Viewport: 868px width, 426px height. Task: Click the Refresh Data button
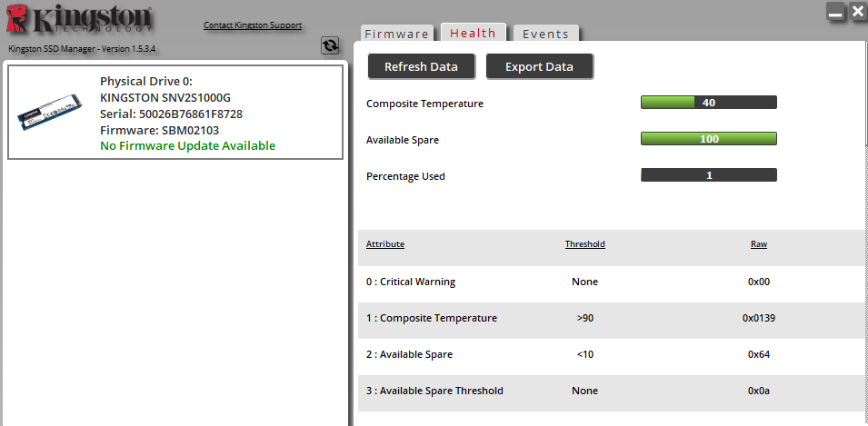(x=421, y=67)
